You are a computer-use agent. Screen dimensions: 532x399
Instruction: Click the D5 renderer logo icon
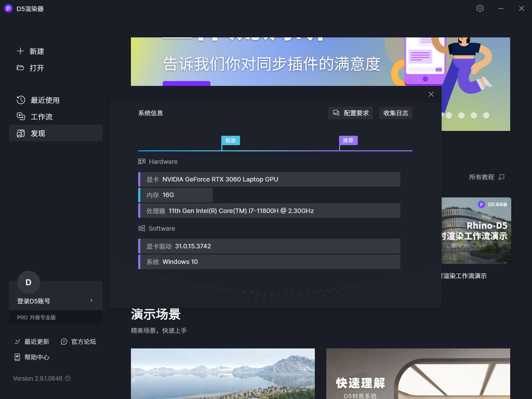(x=8, y=8)
